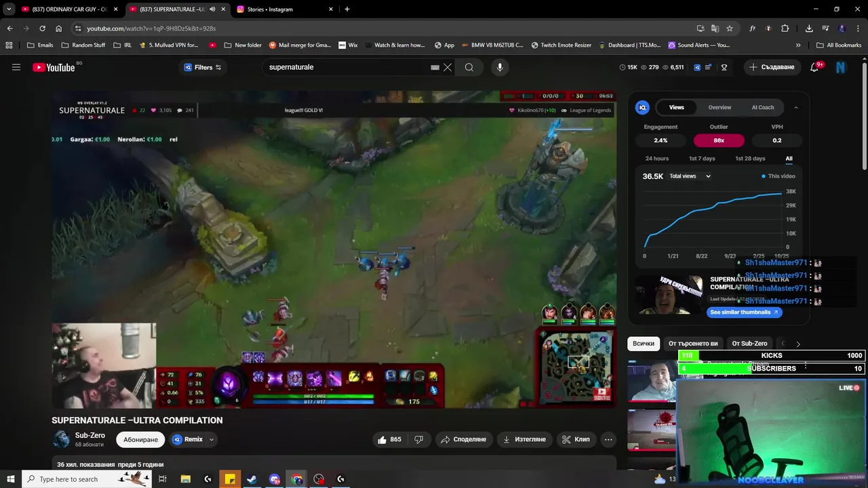This screenshot has height=488, width=868.
Task: Open Chrome downloads
Action: pyautogui.click(x=809, y=28)
